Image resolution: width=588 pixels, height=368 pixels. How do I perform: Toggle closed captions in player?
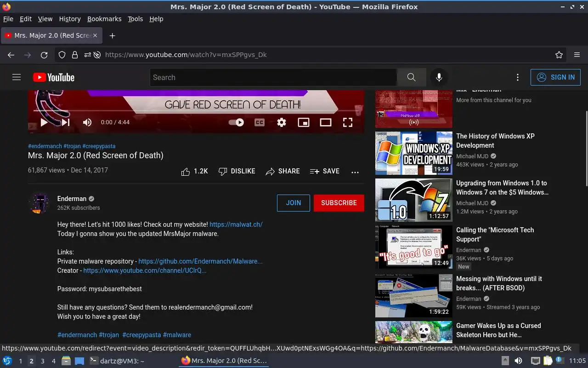[260, 122]
